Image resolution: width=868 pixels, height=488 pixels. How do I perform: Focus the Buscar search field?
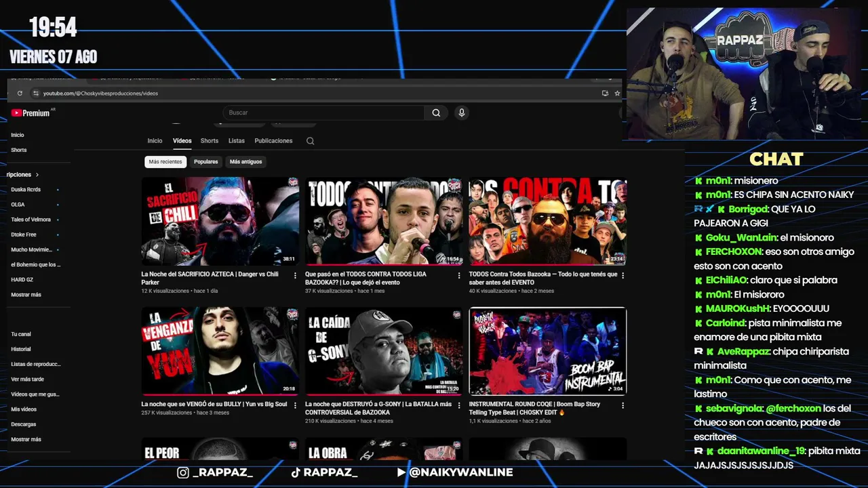coord(324,113)
